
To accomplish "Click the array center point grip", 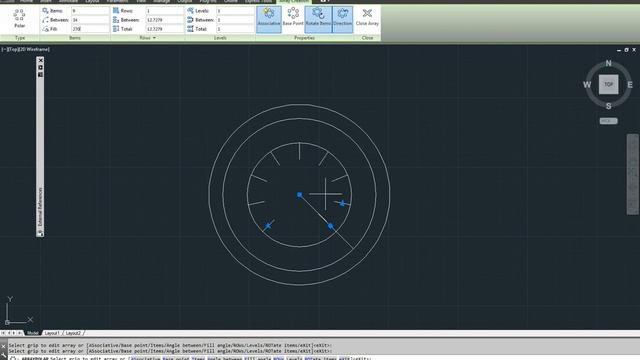I will [x=300, y=195].
